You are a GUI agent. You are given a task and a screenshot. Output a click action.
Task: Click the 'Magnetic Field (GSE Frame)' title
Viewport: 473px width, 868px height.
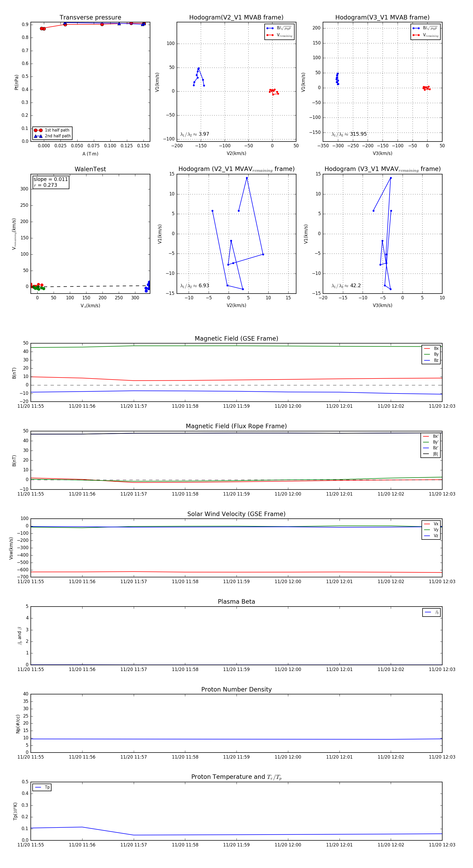click(236, 339)
